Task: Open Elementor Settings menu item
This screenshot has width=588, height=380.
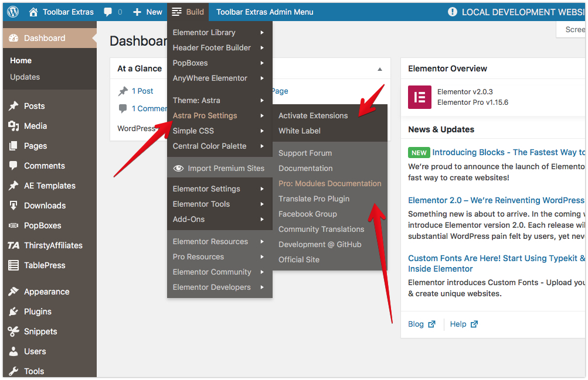Action: pos(219,189)
